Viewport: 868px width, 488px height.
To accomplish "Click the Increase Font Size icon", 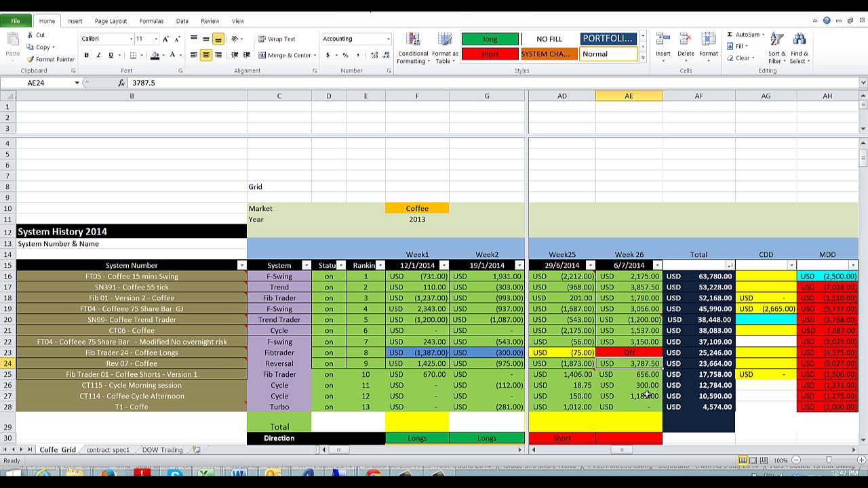I will coord(165,39).
